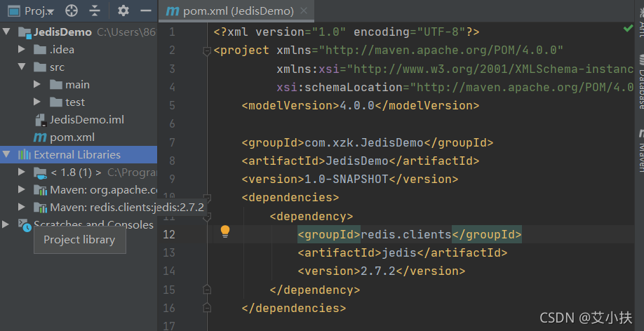Close the pom.xml (JedisDemo) tab
Image resolution: width=644 pixels, height=331 pixels.
304,11
